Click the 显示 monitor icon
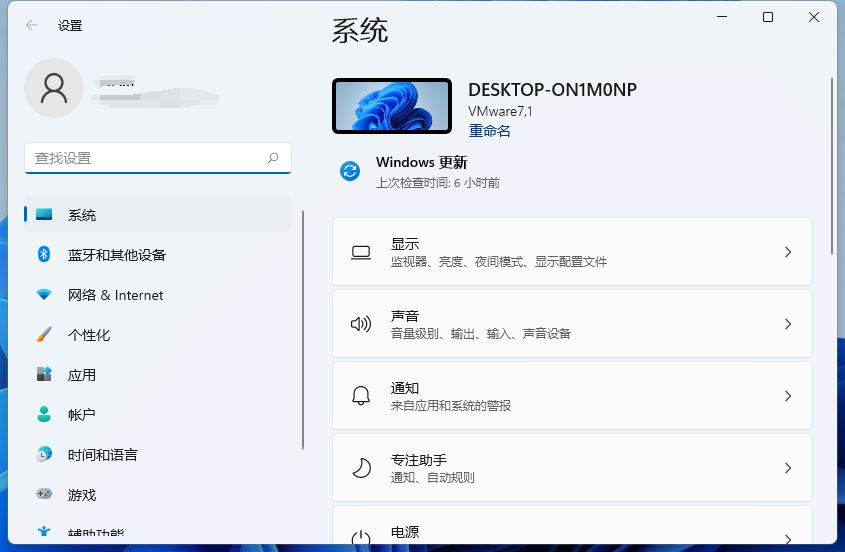 pos(361,252)
